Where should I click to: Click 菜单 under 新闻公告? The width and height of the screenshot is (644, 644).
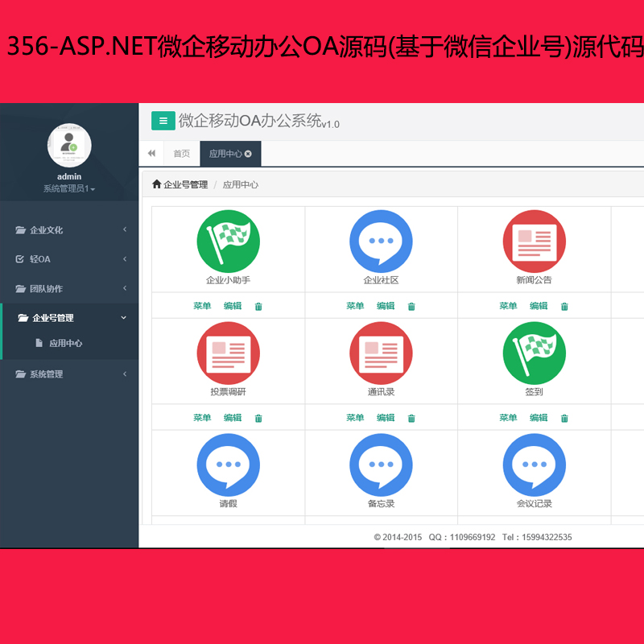click(508, 306)
